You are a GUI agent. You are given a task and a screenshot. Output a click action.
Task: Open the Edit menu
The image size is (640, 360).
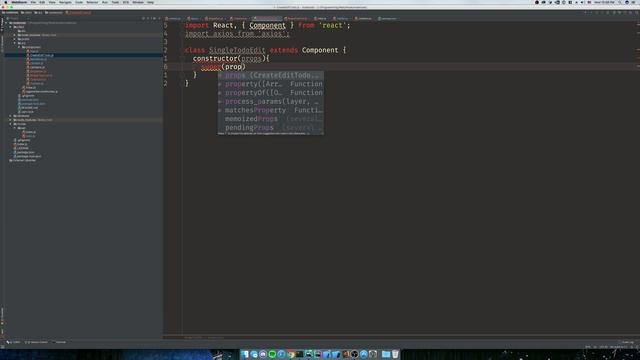point(42,2)
